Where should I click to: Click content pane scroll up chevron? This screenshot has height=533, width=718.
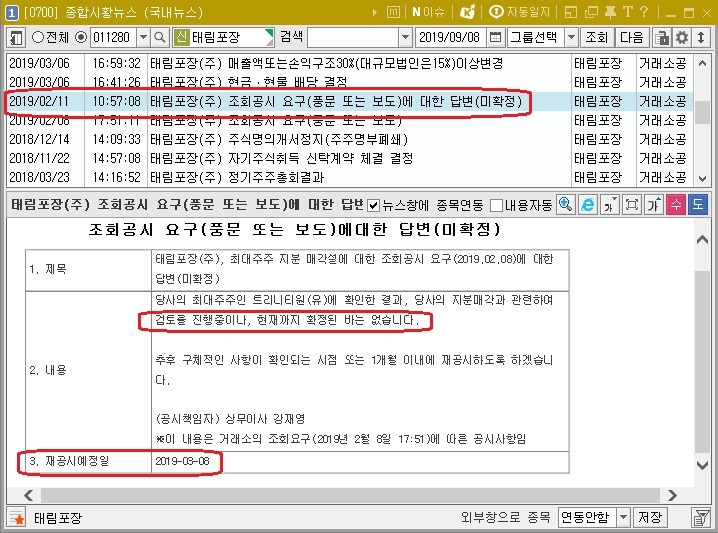click(x=702, y=239)
